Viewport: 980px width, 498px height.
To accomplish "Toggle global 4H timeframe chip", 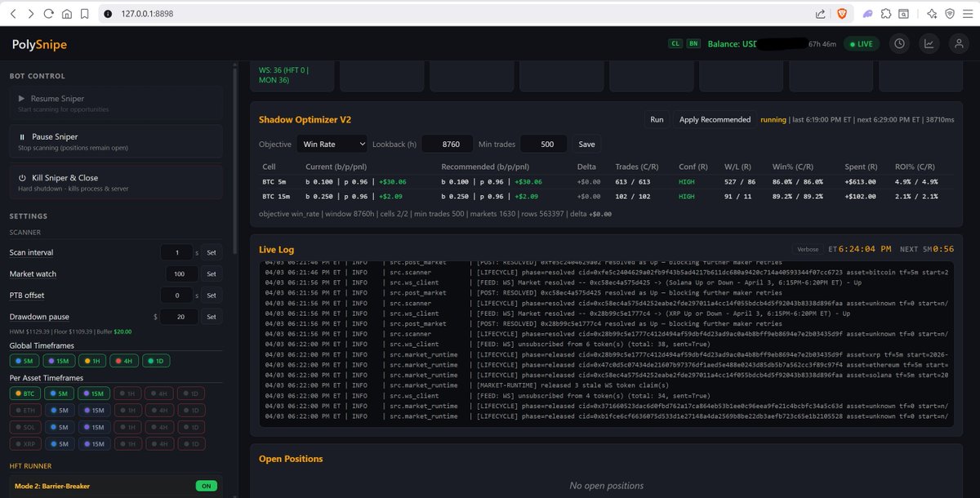I will pyautogui.click(x=124, y=361).
